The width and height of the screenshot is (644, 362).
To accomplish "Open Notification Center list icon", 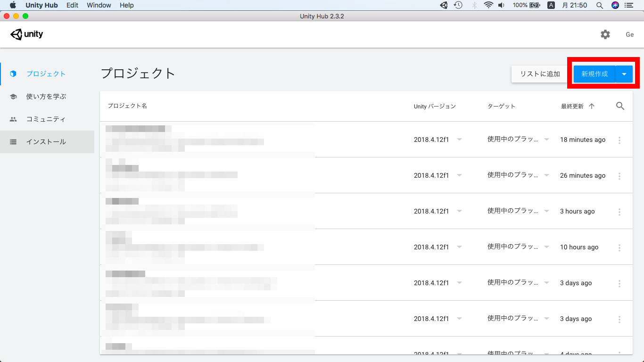I will click(x=629, y=5).
